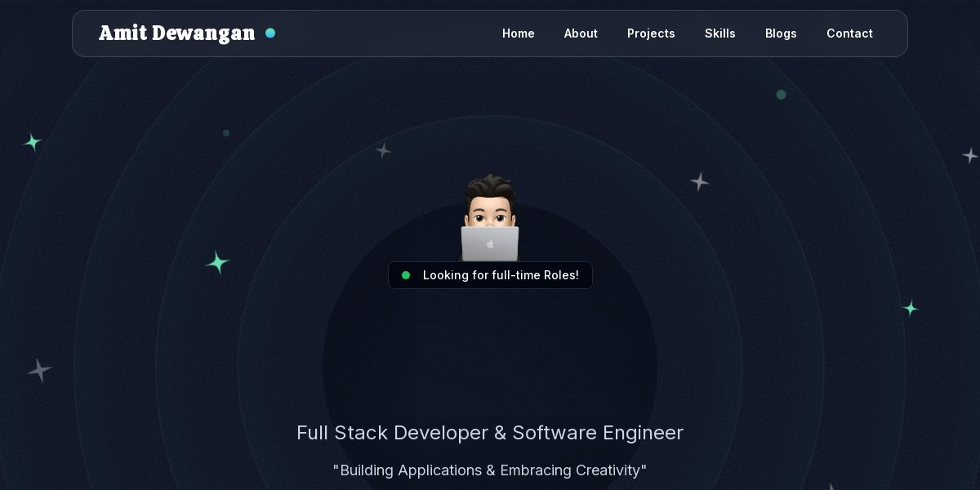980x490 pixels.
Task: Click the Building Applications & Embracing Creativity quote
Action: tap(490, 470)
